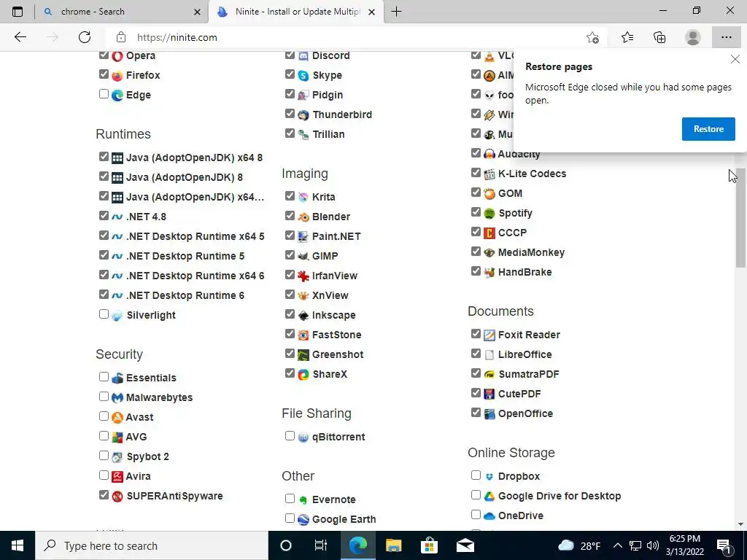
Task: Uncheck the K-Lite Codecs checkbox
Action: click(x=476, y=172)
